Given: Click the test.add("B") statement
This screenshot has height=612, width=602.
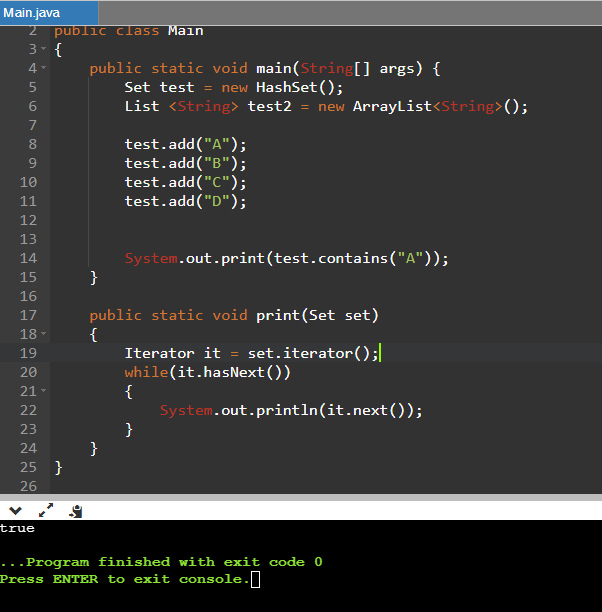Looking at the screenshot, I should (185, 163).
